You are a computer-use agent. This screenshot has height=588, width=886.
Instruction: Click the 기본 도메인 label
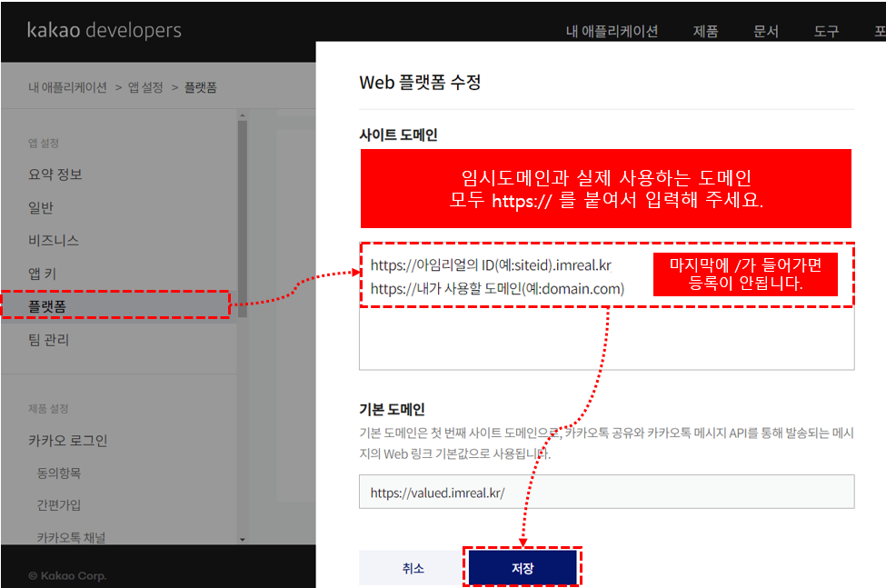pos(393,410)
